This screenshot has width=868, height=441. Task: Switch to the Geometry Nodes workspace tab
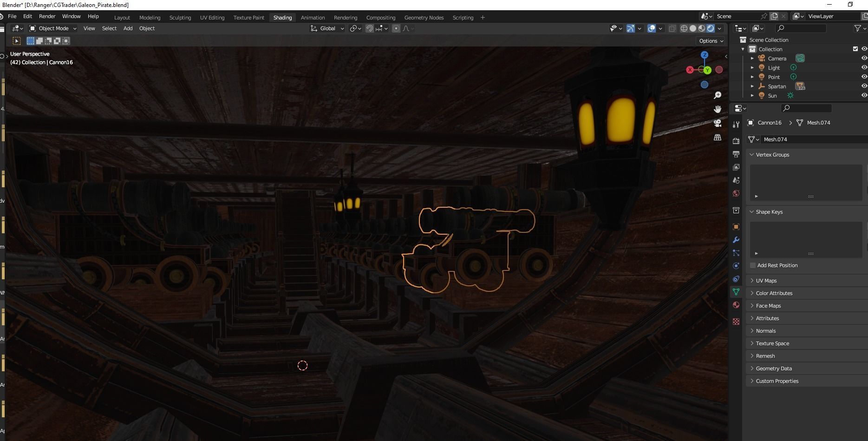click(x=424, y=18)
